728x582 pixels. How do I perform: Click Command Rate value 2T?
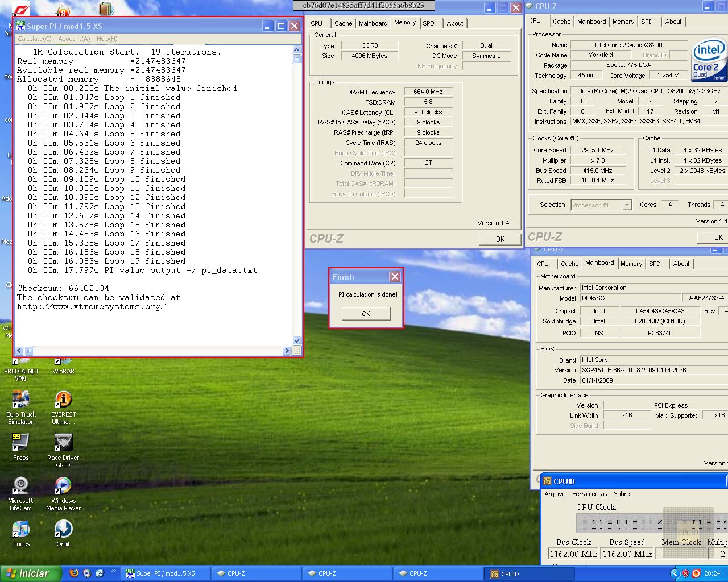[428, 163]
